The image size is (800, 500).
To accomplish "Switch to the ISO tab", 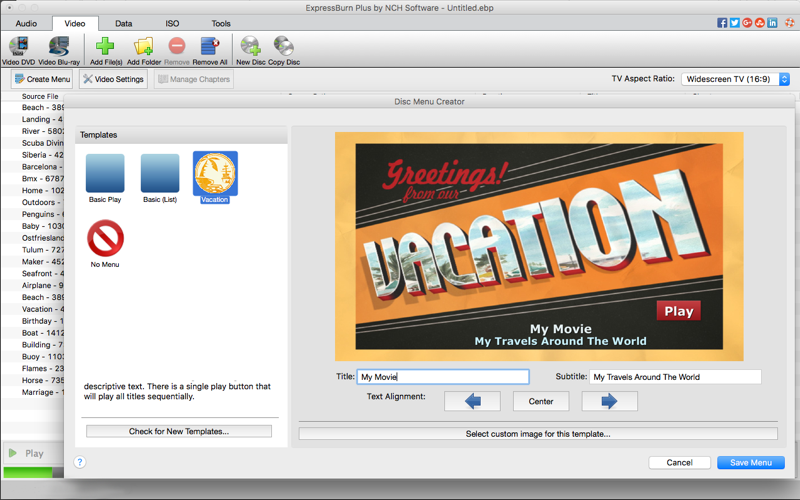I will pyautogui.click(x=172, y=23).
